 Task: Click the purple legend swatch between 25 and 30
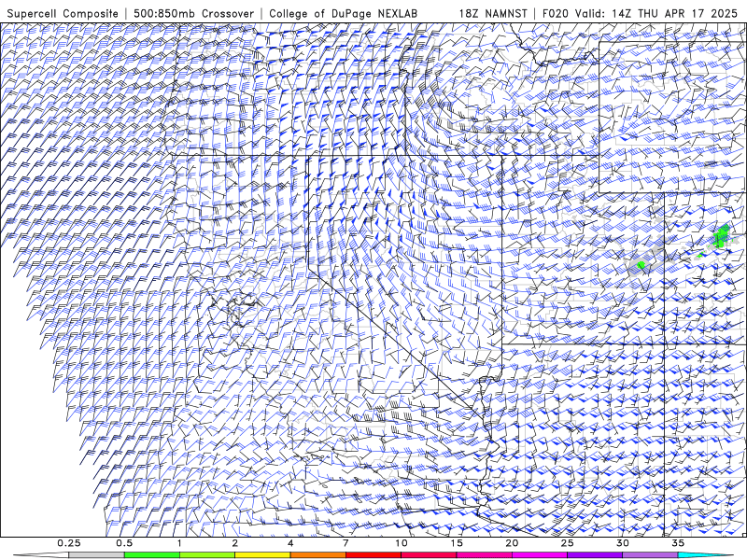point(595,555)
